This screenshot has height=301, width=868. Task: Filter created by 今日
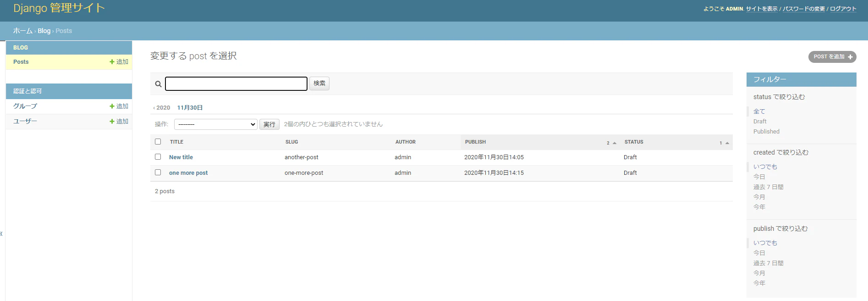759,177
